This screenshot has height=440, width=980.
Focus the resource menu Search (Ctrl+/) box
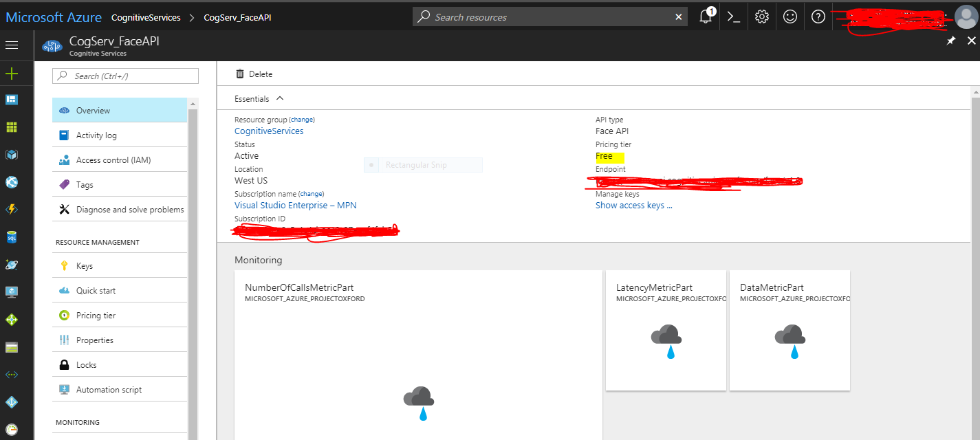(x=125, y=76)
